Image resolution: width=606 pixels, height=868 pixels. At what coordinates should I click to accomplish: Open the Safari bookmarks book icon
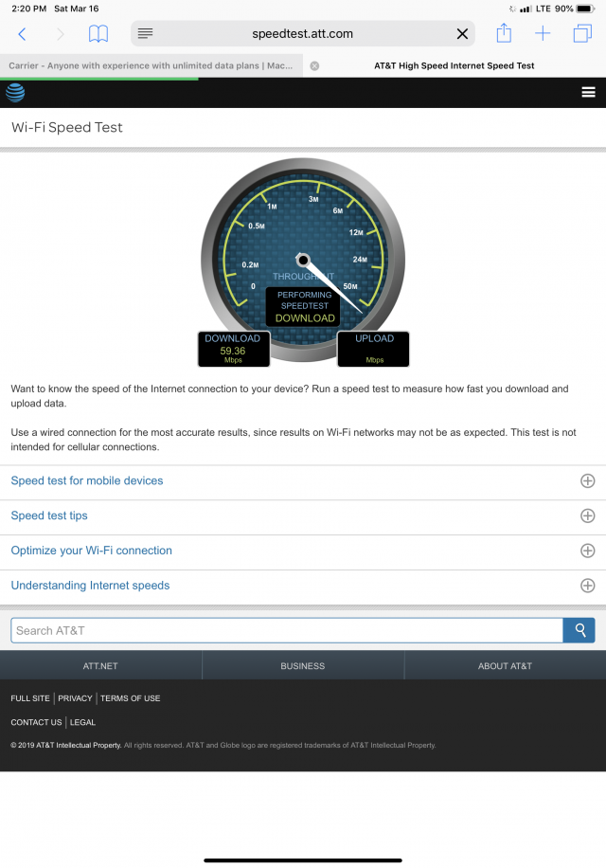point(98,34)
